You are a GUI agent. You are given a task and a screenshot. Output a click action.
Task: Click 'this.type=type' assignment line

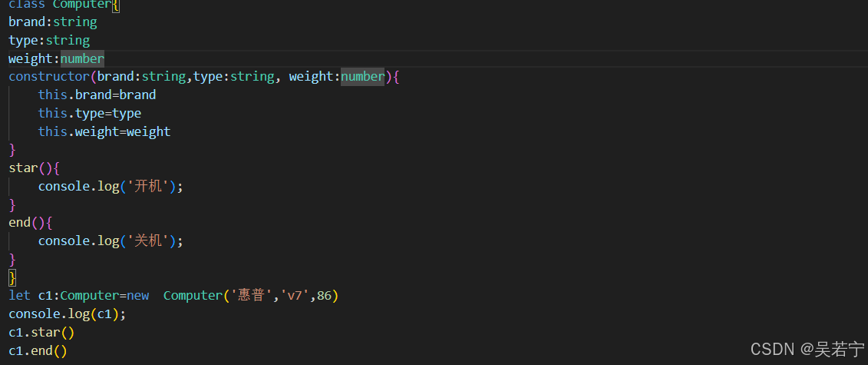[x=90, y=114]
